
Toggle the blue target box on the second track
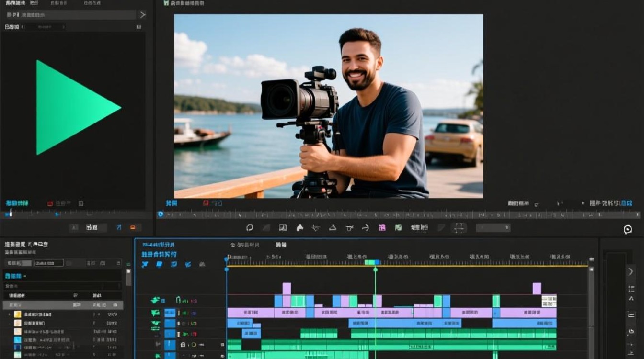pos(170,313)
